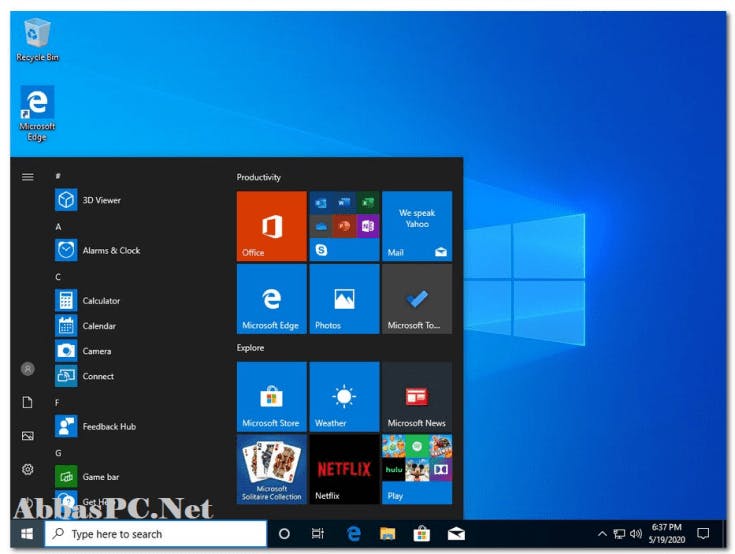Open the Mail tile
The image size is (735, 554).
417,226
